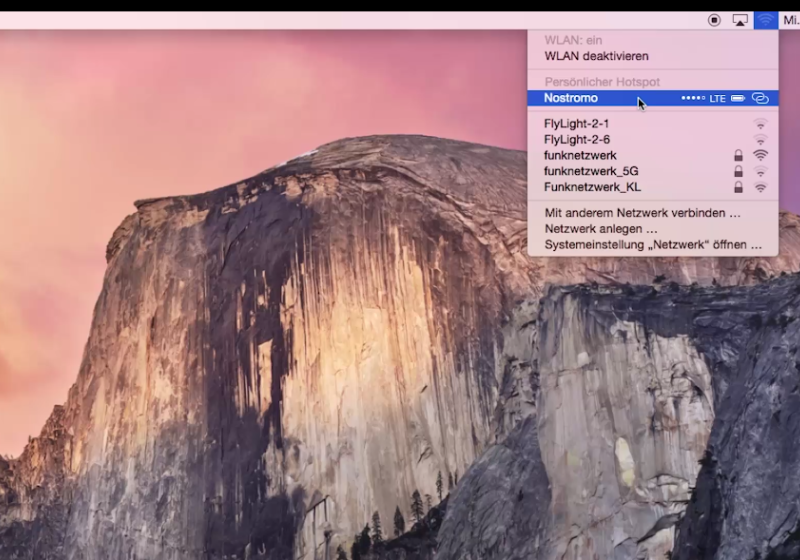Image resolution: width=800 pixels, height=560 pixels.
Task: Choose the funknetzwerk network
Action: [580, 156]
